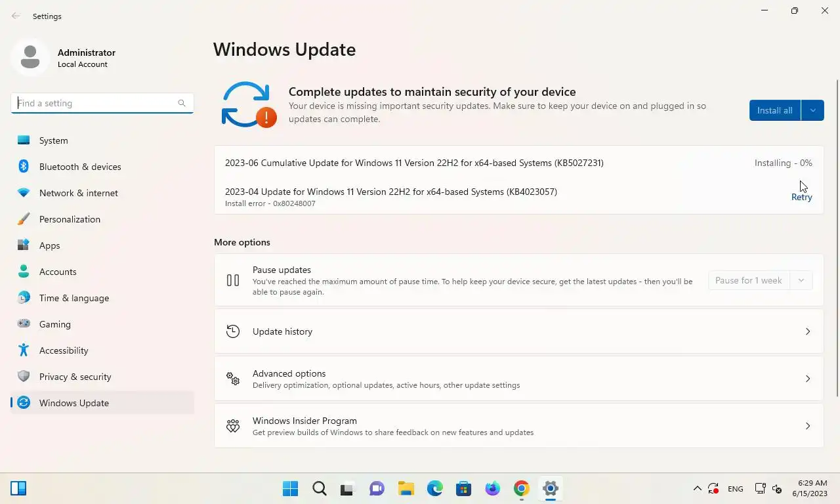Image resolution: width=840 pixels, height=504 pixels.
Task: Click the Installing - 0% status text
Action: point(783,163)
